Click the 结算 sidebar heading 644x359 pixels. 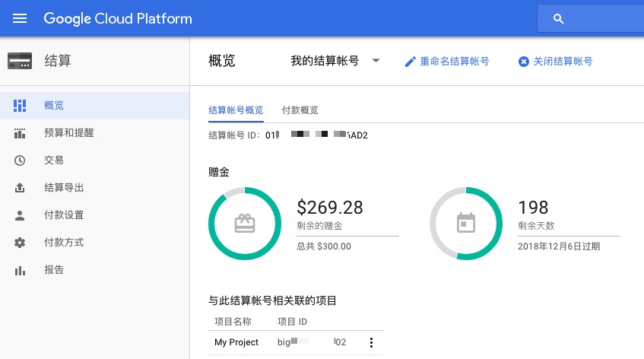[58, 61]
